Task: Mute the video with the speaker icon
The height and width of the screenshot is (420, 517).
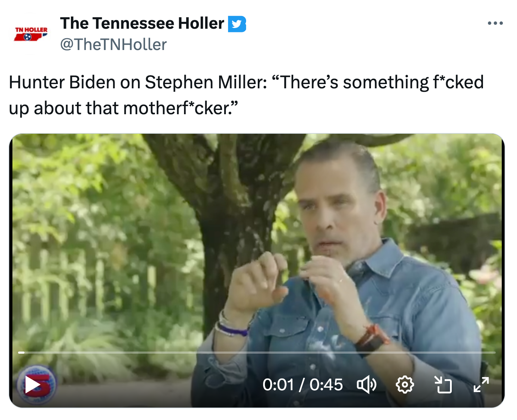Action: [366, 385]
